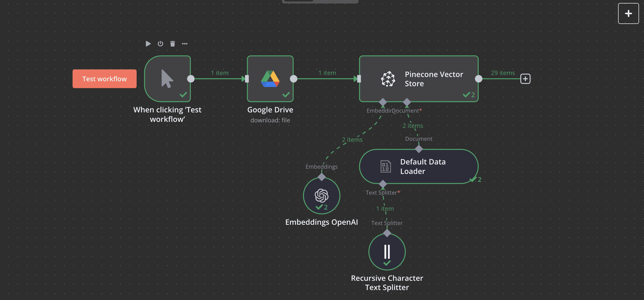Click the Text Splitter node's green checkmark

(x=387, y=263)
